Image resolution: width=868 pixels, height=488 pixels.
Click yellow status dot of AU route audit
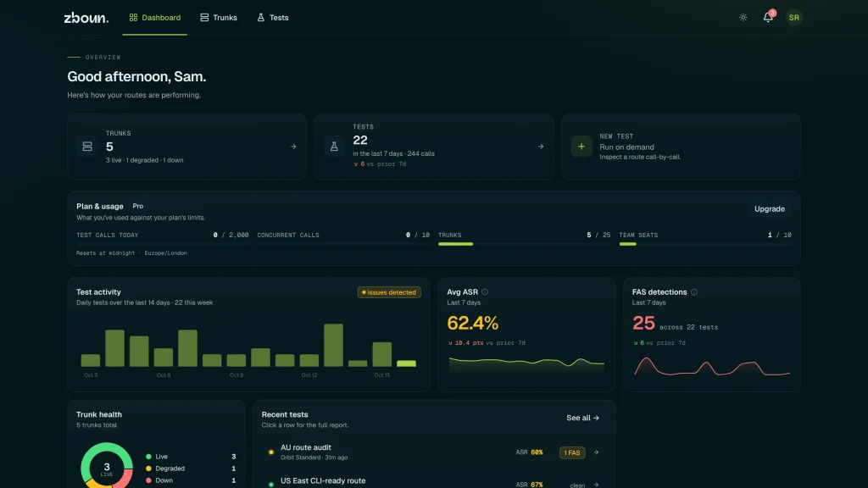(x=270, y=452)
